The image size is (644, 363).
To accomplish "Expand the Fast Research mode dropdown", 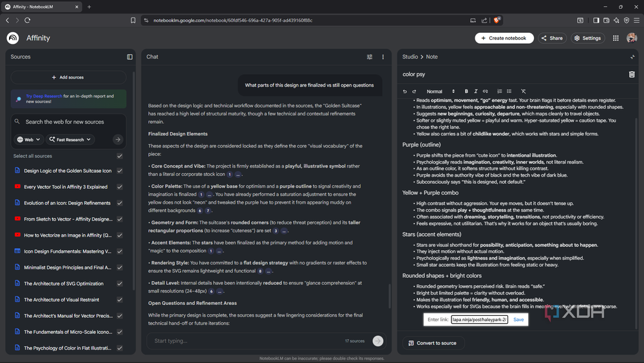I will [70, 139].
